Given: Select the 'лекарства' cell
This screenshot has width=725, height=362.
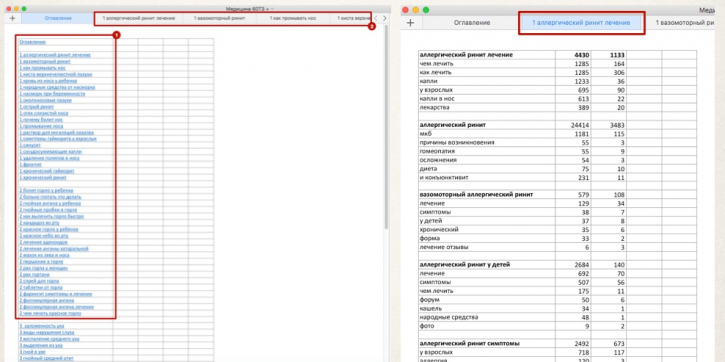Looking at the screenshot, I should [x=486, y=108].
